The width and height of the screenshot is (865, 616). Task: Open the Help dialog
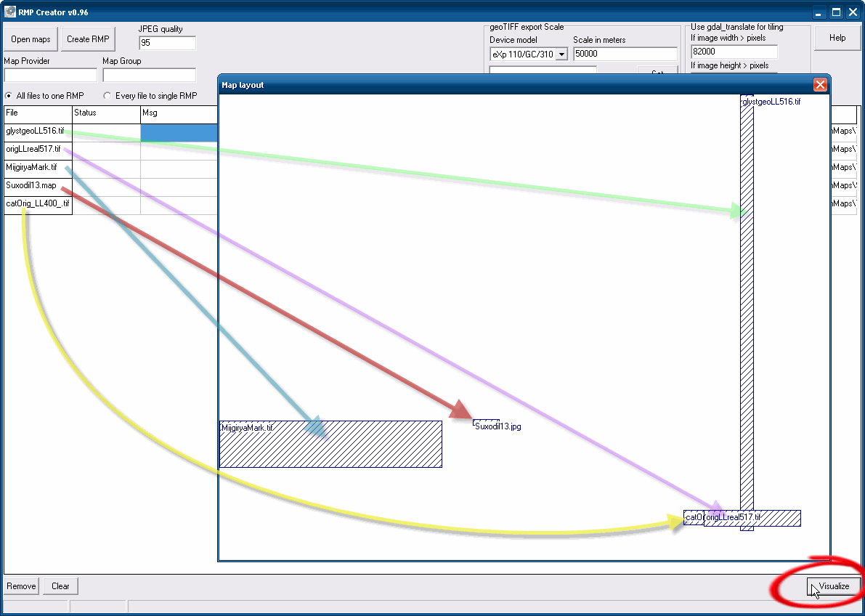[837, 38]
